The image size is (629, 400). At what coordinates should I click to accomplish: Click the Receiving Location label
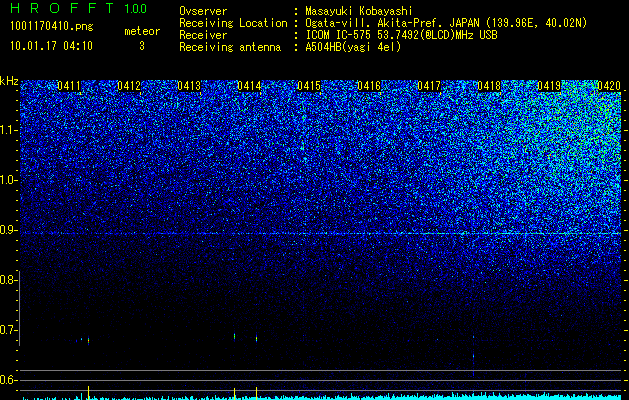(233, 23)
